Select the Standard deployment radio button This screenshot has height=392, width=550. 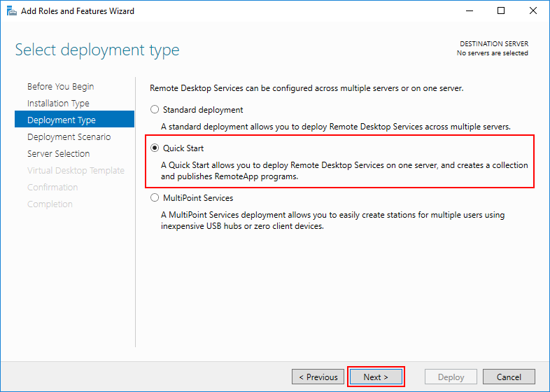click(x=155, y=109)
